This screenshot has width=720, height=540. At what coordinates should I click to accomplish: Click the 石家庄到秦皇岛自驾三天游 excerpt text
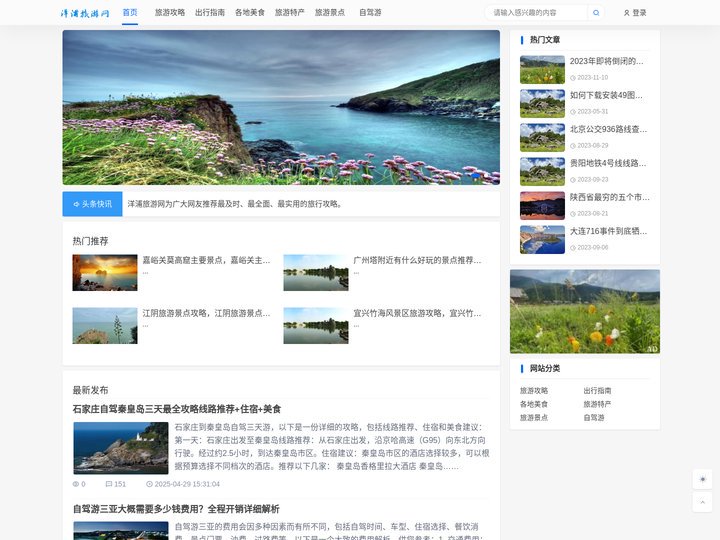click(x=332, y=447)
